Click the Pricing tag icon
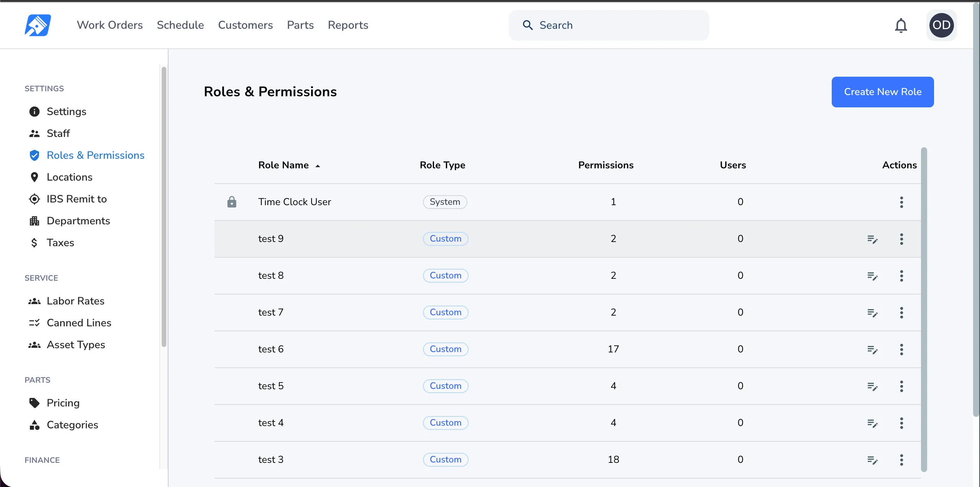The height and width of the screenshot is (487, 980). (x=34, y=403)
